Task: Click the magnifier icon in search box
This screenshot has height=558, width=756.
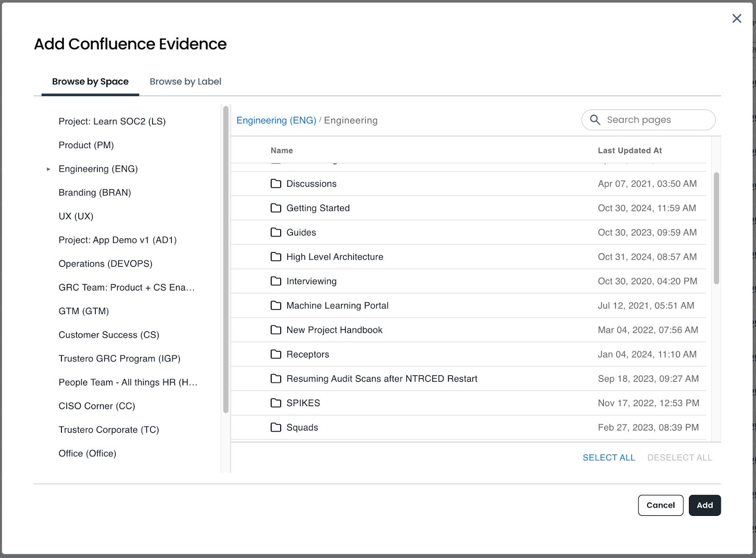Action: [x=595, y=120]
